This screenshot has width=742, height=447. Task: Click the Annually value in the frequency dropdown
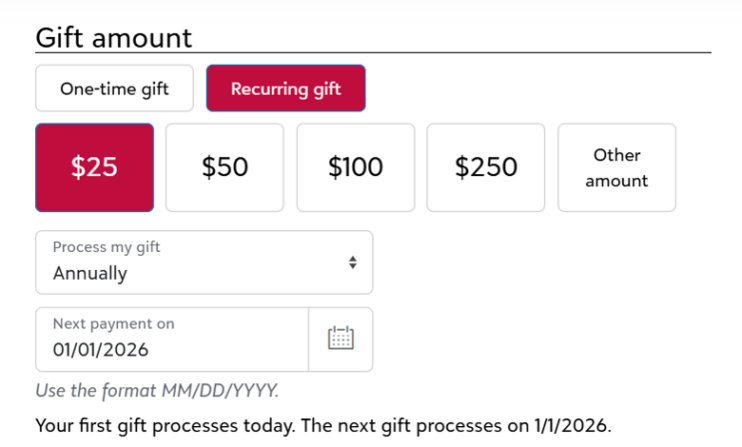(x=90, y=273)
